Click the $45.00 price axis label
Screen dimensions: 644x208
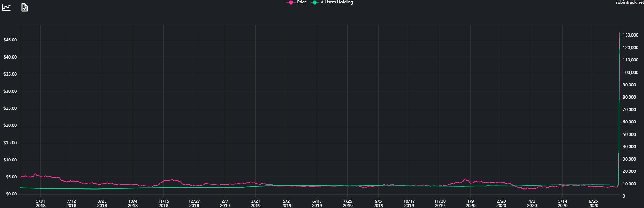point(10,40)
